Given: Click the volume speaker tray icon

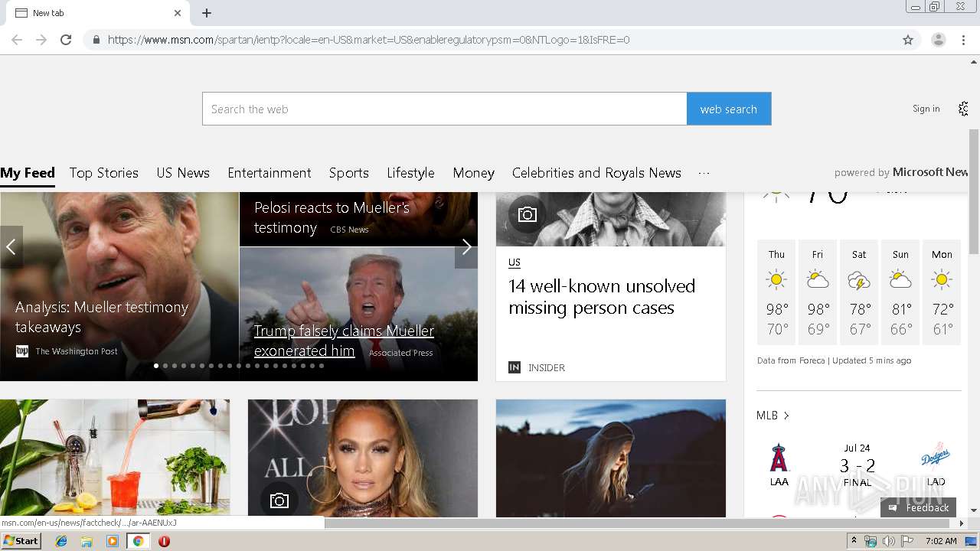Looking at the screenshot, I should [x=888, y=541].
